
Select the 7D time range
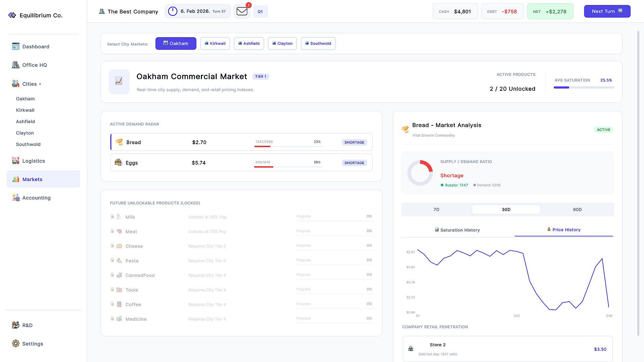pyautogui.click(x=436, y=209)
